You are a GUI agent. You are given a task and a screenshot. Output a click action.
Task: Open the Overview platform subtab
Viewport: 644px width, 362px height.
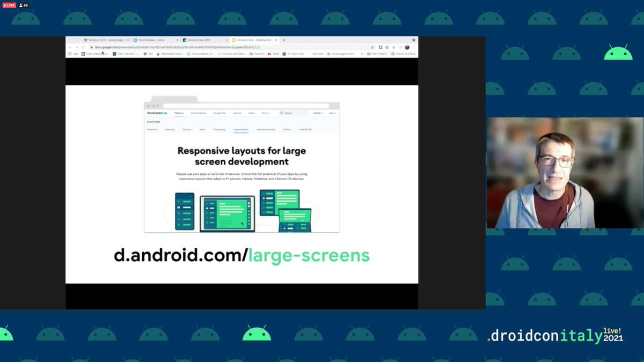coord(152,130)
